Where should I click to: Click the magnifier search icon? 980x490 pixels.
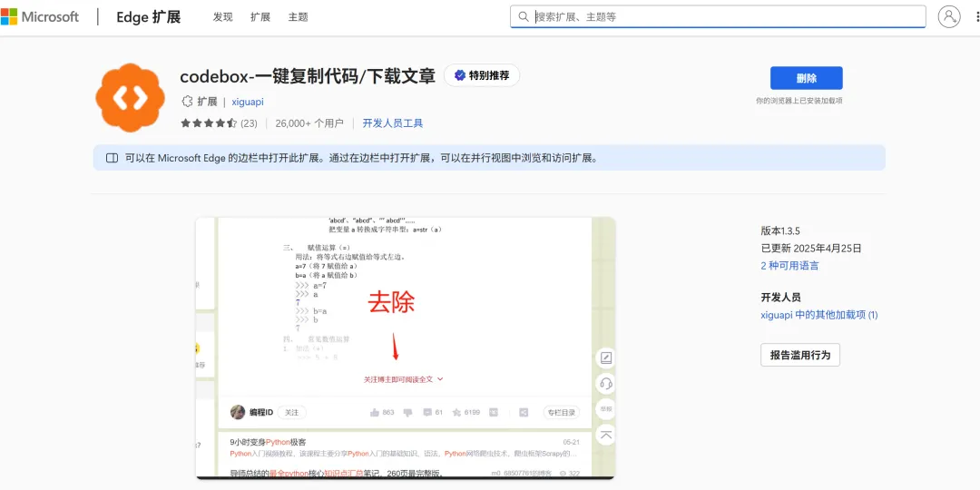coord(523,17)
